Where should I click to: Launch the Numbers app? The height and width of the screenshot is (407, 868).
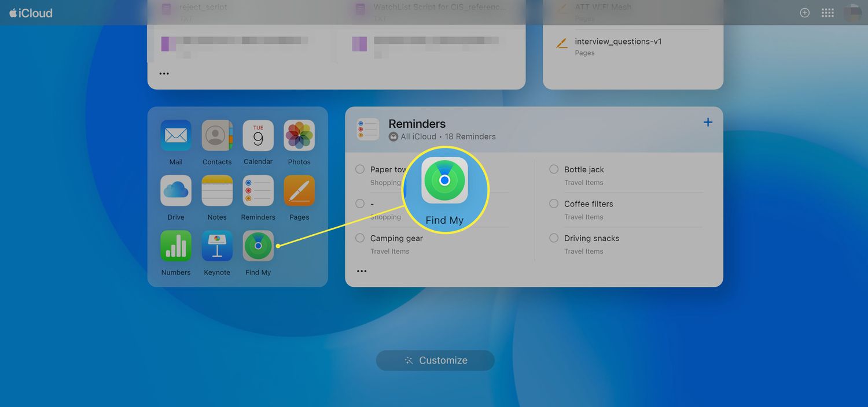click(176, 246)
